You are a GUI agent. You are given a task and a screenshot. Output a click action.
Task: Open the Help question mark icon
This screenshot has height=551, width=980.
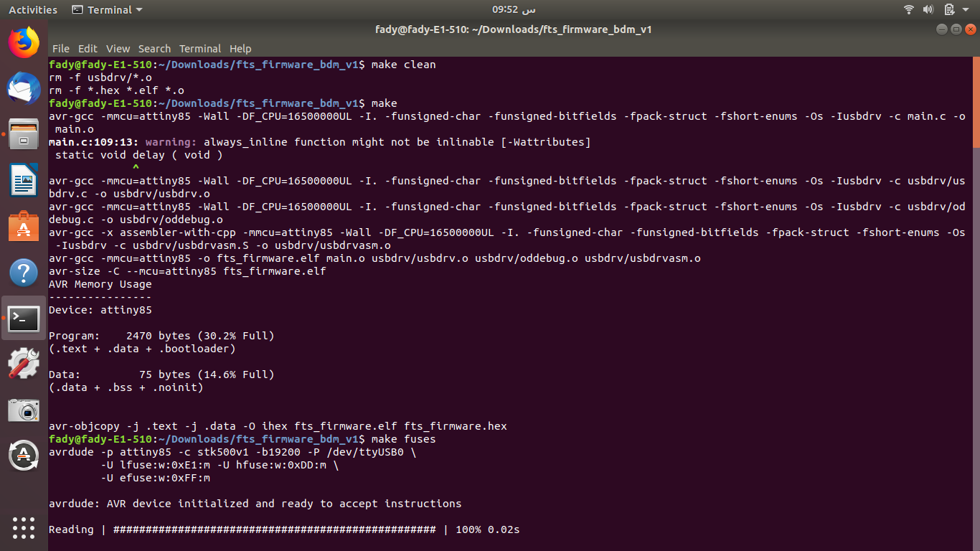pos(24,272)
